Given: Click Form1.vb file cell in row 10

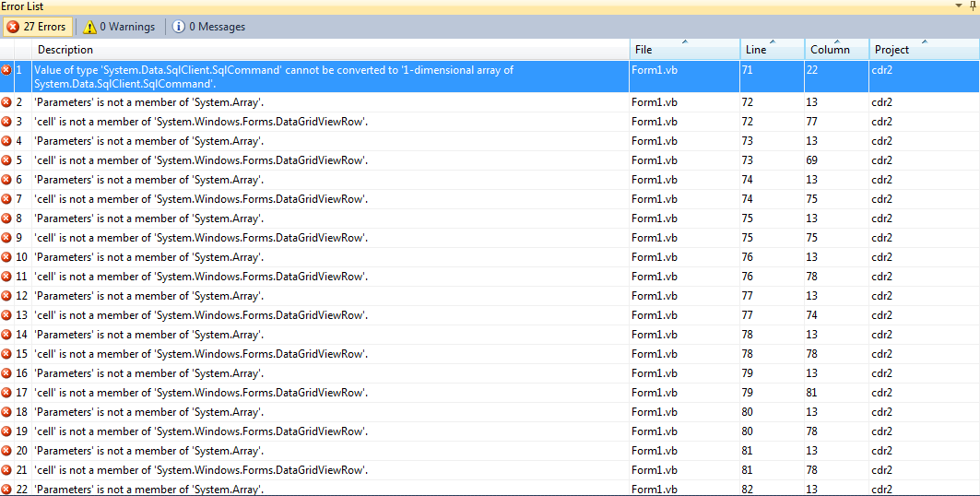Looking at the screenshot, I should tap(655, 256).
